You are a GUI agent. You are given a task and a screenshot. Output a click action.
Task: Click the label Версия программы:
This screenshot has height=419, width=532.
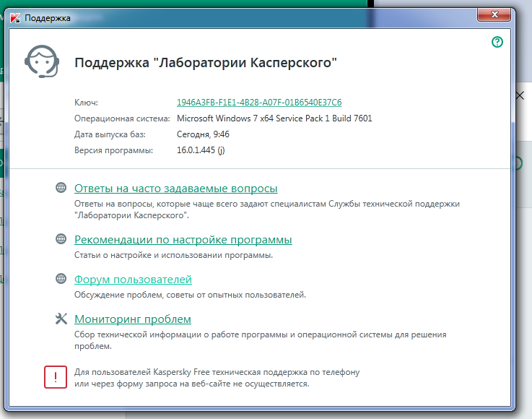(x=113, y=150)
